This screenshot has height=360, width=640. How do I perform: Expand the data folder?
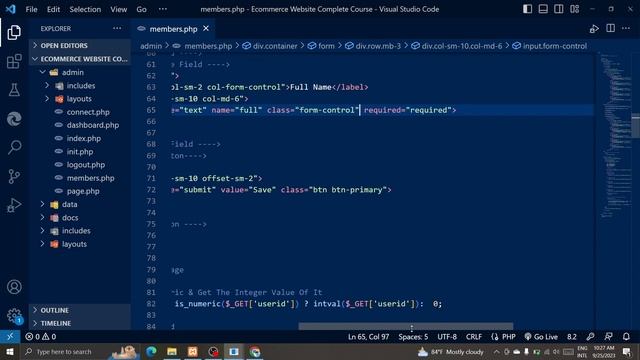coord(42,204)
